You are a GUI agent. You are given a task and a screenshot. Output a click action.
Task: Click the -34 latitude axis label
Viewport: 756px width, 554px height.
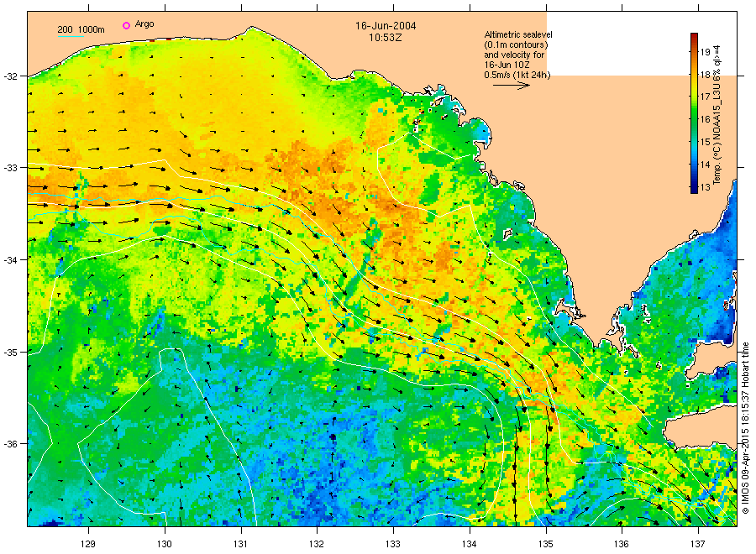(x=10, y=259)
